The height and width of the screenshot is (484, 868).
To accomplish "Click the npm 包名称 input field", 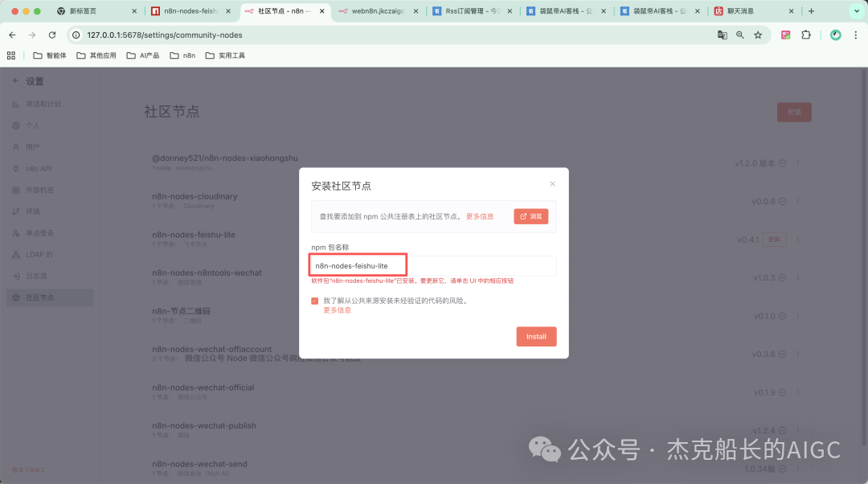I will [433, 266].
